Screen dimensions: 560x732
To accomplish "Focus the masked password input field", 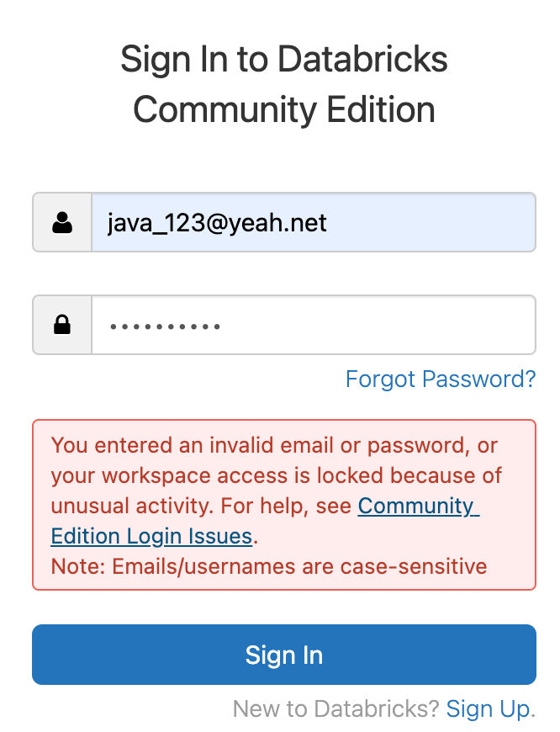I will 312,325.
